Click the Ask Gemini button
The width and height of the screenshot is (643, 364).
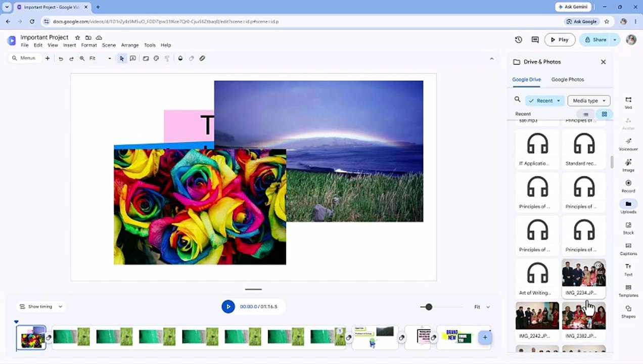point(573,7)
